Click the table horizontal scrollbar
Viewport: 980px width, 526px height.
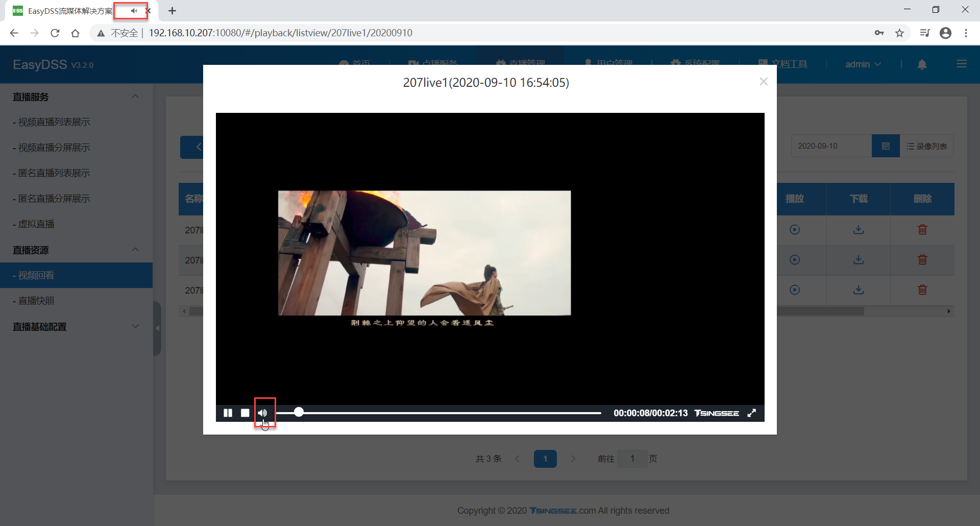pyautogui.click(x=820, y=311)
